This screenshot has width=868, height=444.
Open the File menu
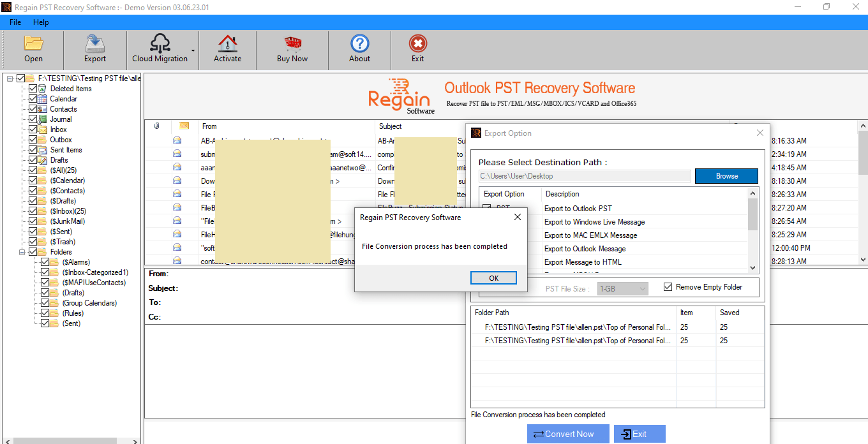[x=15, y=22]
